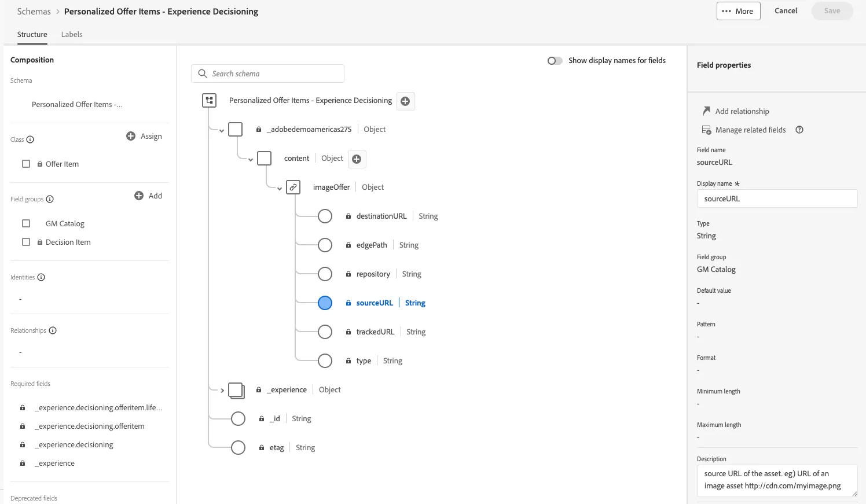Select the _id field circle
Screen dimensions: 866x504
[x=238, y=419]
